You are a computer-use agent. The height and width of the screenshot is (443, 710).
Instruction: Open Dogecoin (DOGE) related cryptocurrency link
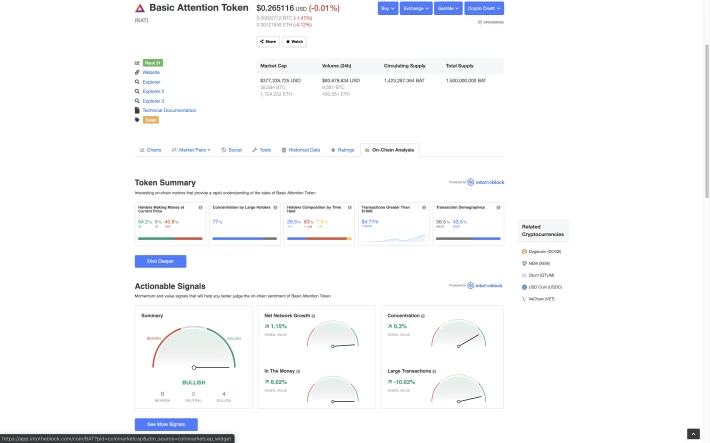pos(545,251)
